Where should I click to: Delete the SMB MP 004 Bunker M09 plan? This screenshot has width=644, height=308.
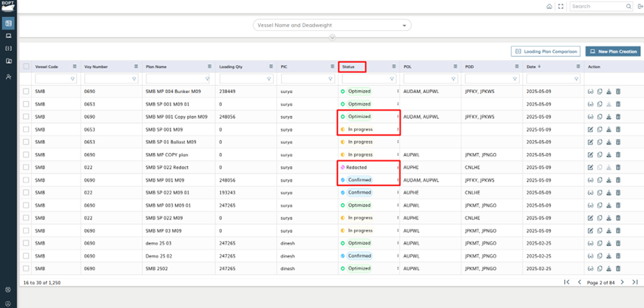(x=618, y=92)
